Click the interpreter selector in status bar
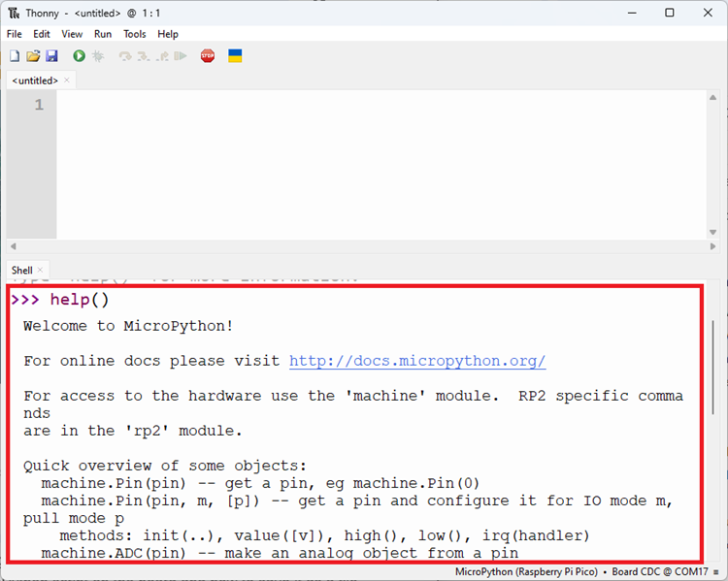 pyautogui.click(x=586, y=571)
